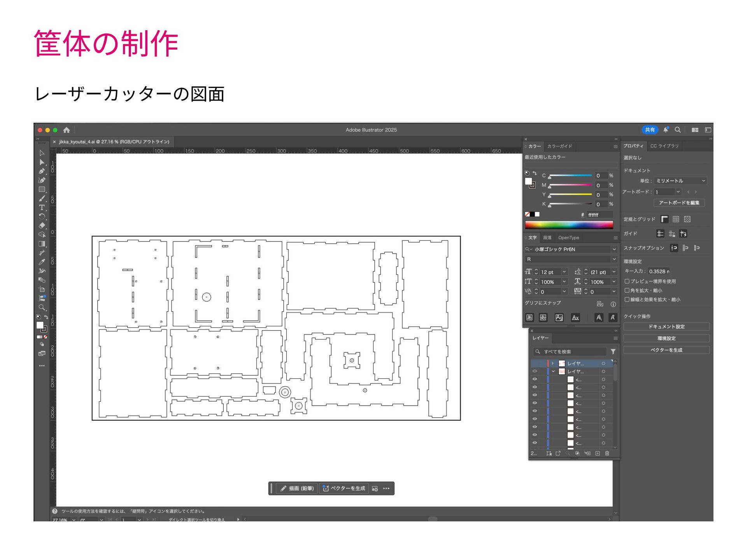Viewport: 747px width, 560px height.
Task: Switch to OpenType tab
Action: pos(568,238)
